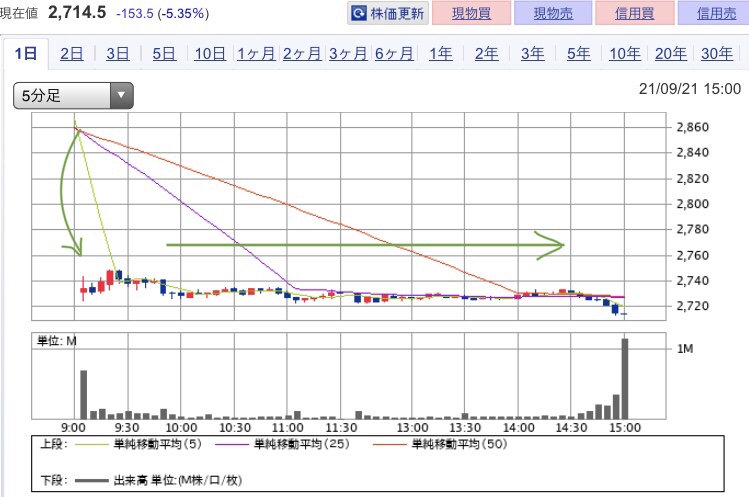Click the 株価更新 refresh icon
Screen dimensions: 749x497
point(359,13)
